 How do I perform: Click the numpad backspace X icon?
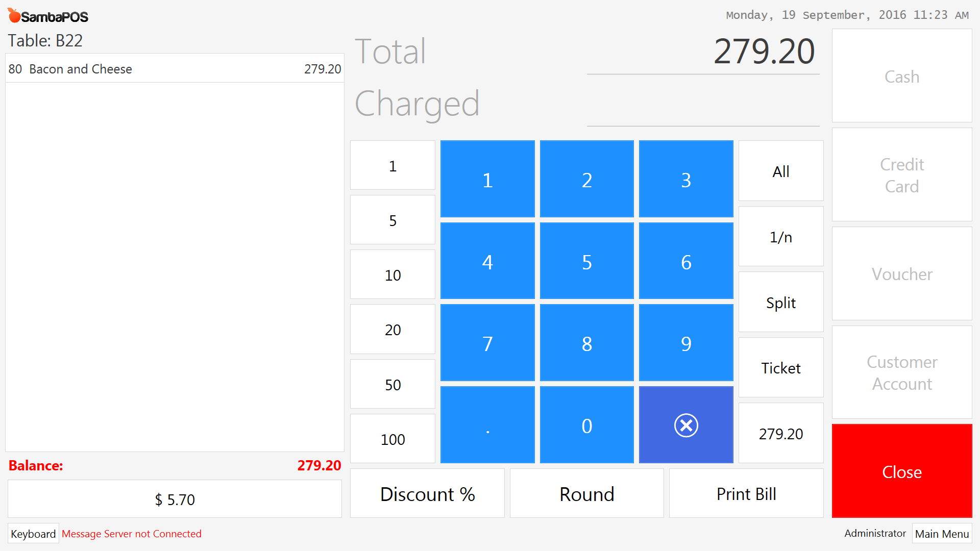686,425
